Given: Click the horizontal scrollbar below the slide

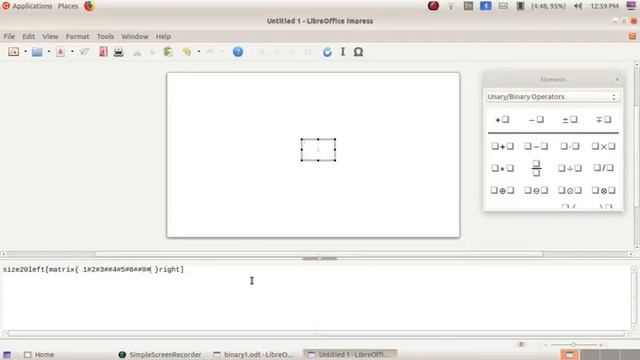Looking at the screenshot, I should [318, 254].
